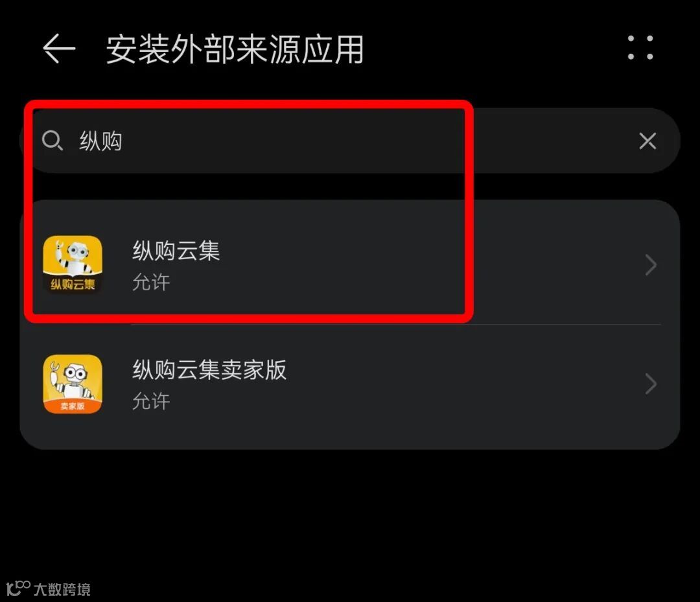
Task: Tap the 纵购云集 yellow robot app icon
Action: 73,264
